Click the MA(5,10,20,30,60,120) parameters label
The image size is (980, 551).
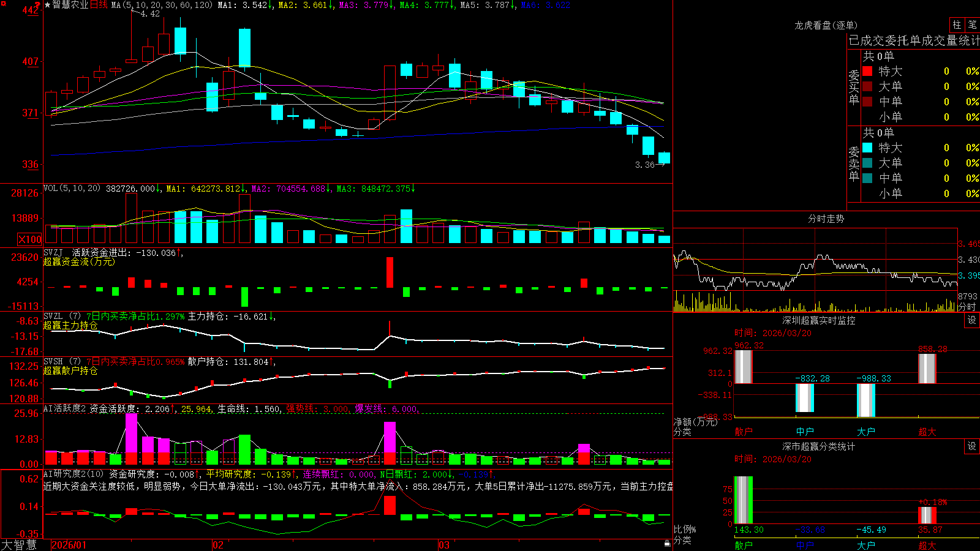click(162, 5)
